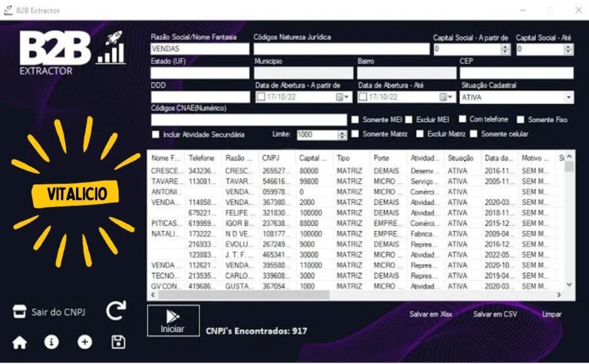The width and height of the screenshot is (589, 364).
Task: Increase Capital Social - Até value
Action: click(569, 47)
